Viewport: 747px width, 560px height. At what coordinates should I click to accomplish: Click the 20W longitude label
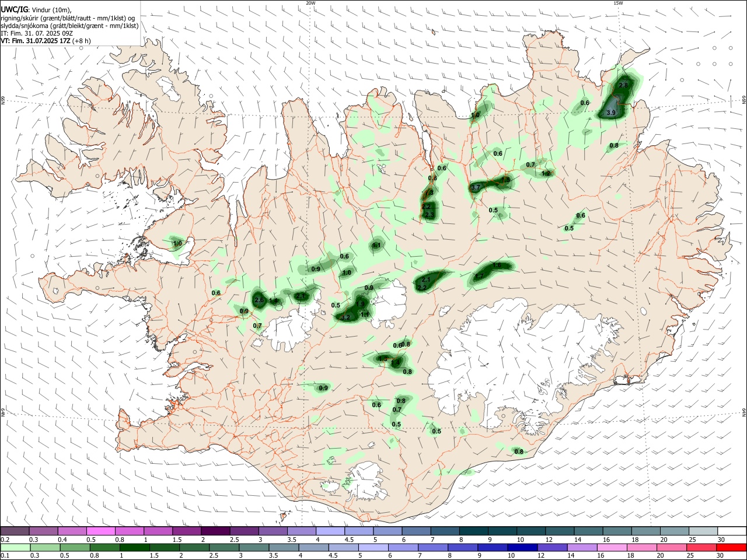pos(311,3)
